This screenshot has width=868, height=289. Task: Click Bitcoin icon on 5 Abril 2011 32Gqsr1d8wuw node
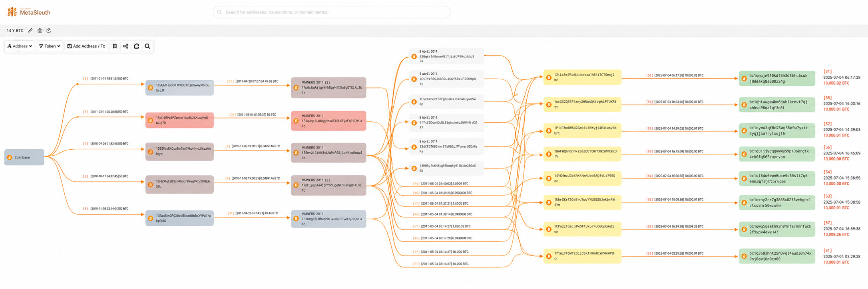coord(414,56)
